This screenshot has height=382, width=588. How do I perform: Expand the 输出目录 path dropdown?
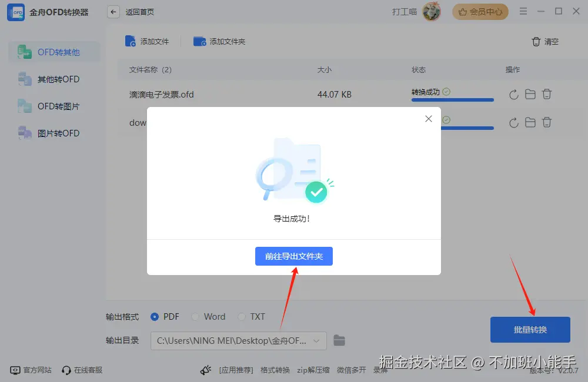316,341
